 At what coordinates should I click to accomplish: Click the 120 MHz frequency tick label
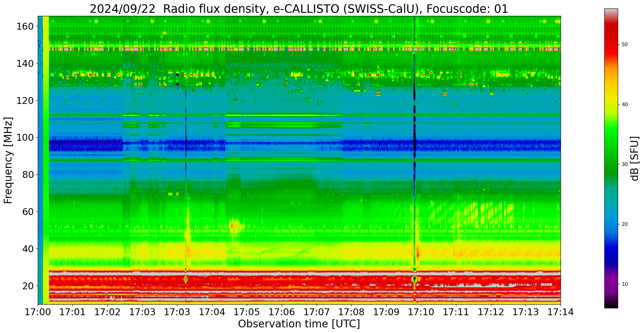[25, 100]
